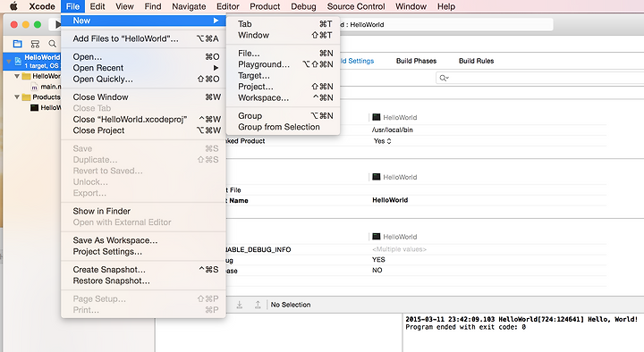Click the build settings search field
This screenshot has width=644, height=352.
coord(539,78)
